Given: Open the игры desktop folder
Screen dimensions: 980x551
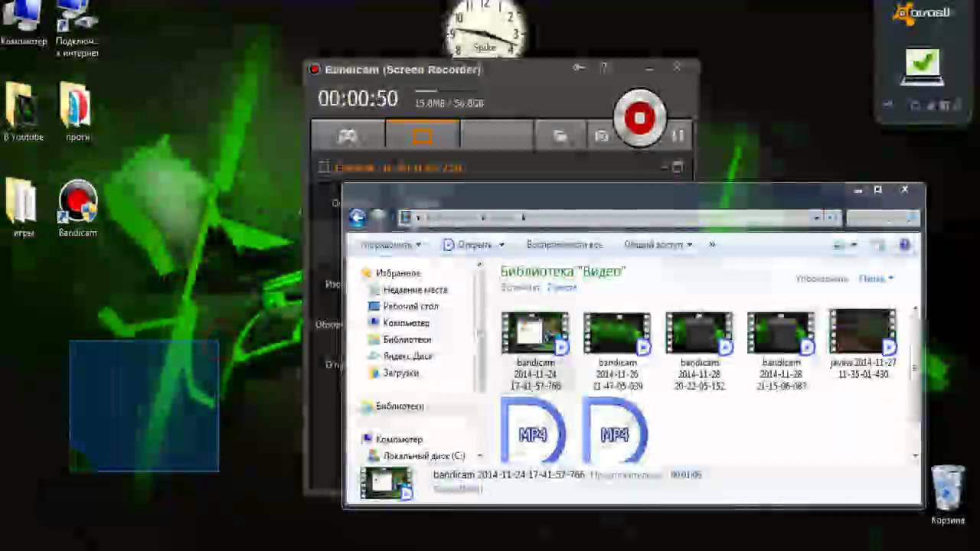Looking at the screenshot, I should [x=23, y=208].
